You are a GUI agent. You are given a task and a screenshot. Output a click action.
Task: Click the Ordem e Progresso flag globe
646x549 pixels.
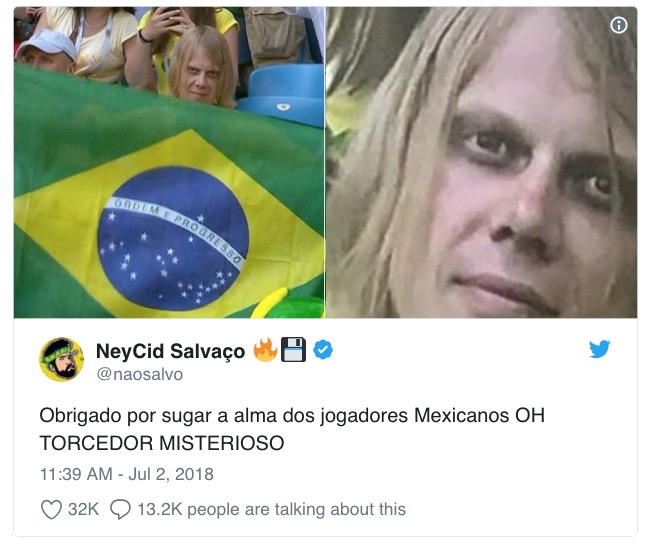pyautogui.click(x=173, y=238)
